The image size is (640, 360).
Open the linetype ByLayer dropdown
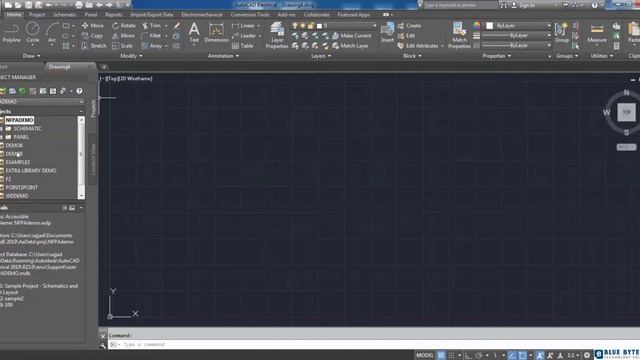tap(516, 46)
